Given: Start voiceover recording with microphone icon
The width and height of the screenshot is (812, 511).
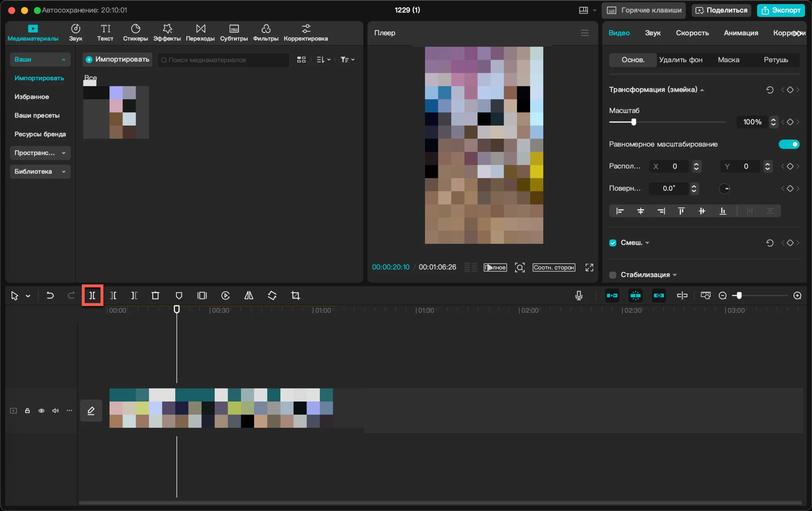Looking at the screenshot, I should [579, 296].
